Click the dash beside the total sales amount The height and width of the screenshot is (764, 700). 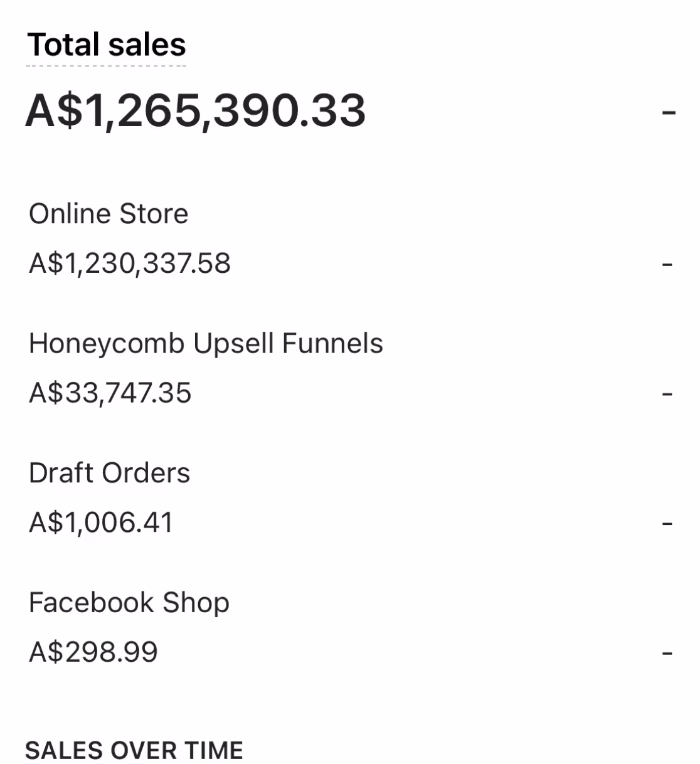click(669, 114)
